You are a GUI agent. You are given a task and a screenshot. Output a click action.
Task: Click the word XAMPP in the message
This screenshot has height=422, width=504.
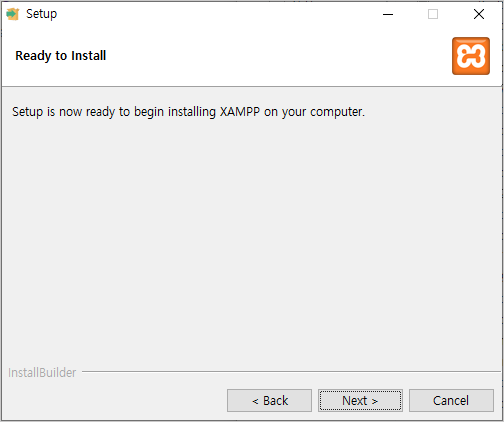coord(240,112)
